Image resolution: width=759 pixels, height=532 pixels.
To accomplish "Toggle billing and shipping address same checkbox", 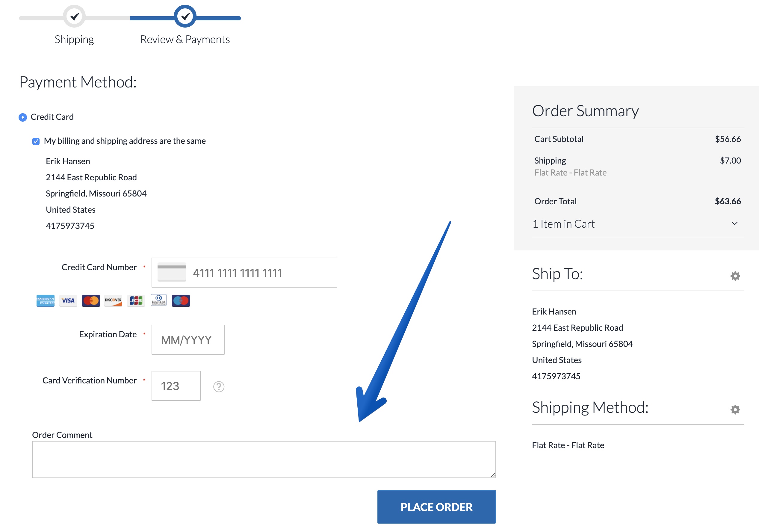I will pos(36,141).
